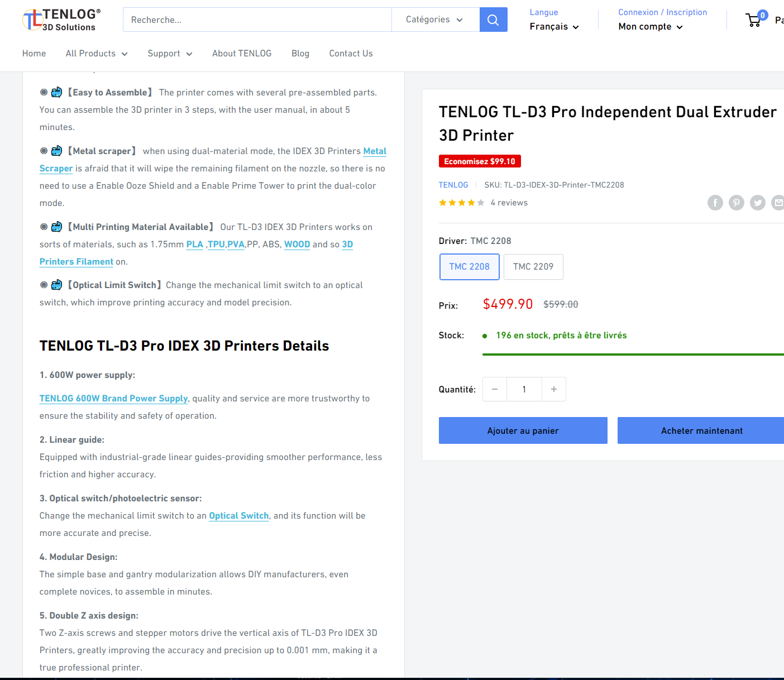Open the Support menu
This screenshot has height=680, width=784.
coord(170,54)
